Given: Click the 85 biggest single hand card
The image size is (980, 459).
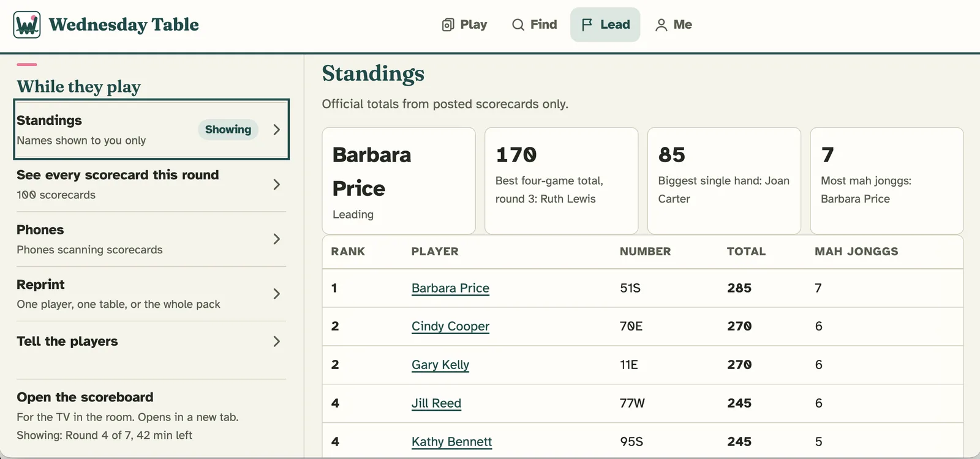Looking at the screenshot, I should [724, 181].
